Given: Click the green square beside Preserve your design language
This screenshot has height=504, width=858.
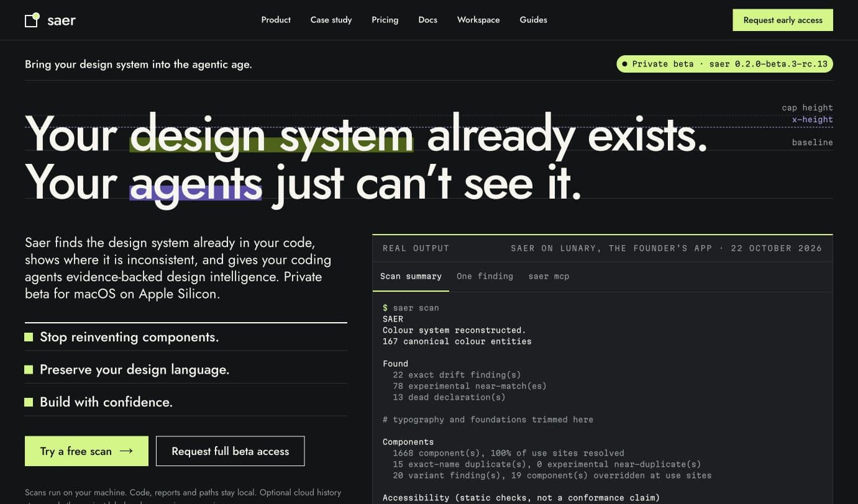Looking at the screenshot, I should 29,369.
